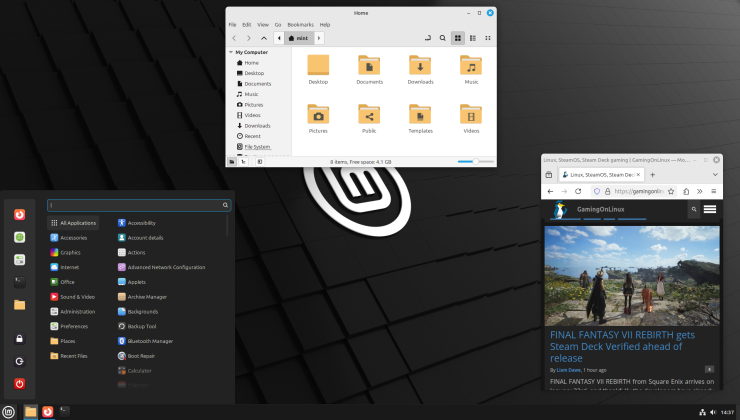Viewport: 740px width, 420px height.
Task: Toggle icon view in the file manager
Action: [x=457, y=37]
